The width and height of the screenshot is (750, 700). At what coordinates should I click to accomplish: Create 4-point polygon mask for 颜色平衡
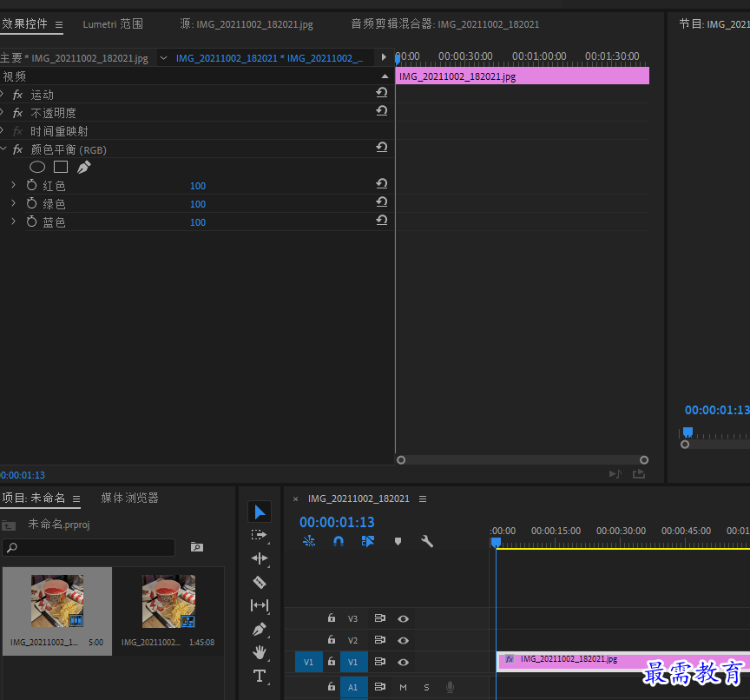pyautogui.click(x=61, y=167)
